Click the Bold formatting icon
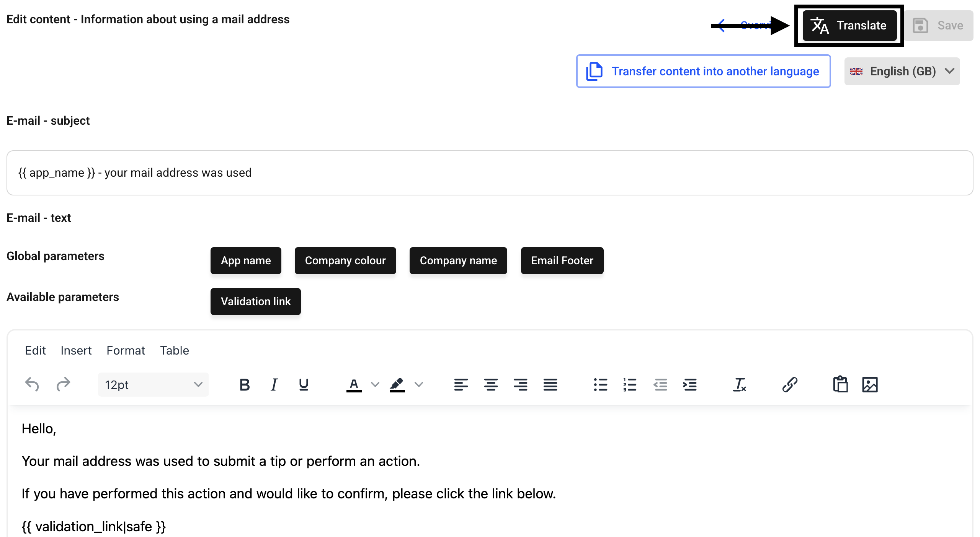 [x=244, y=384]
